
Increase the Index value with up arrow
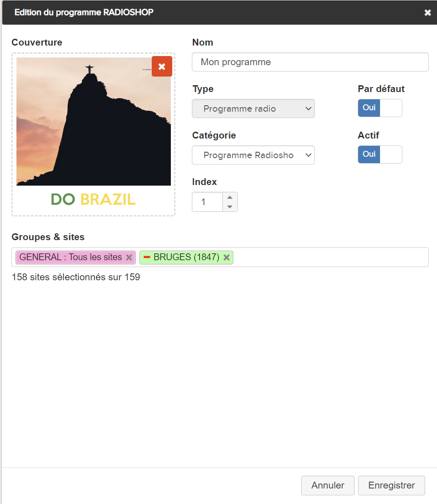[x=230, y=197]
